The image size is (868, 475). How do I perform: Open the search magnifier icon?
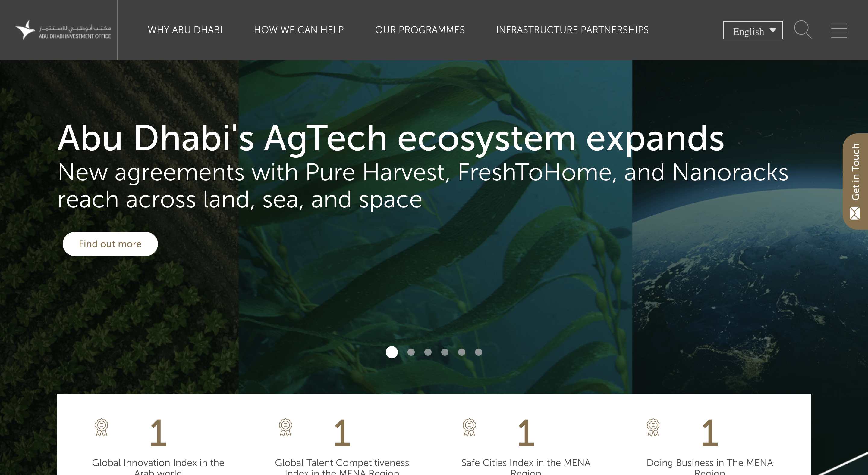tap(803, 29)
